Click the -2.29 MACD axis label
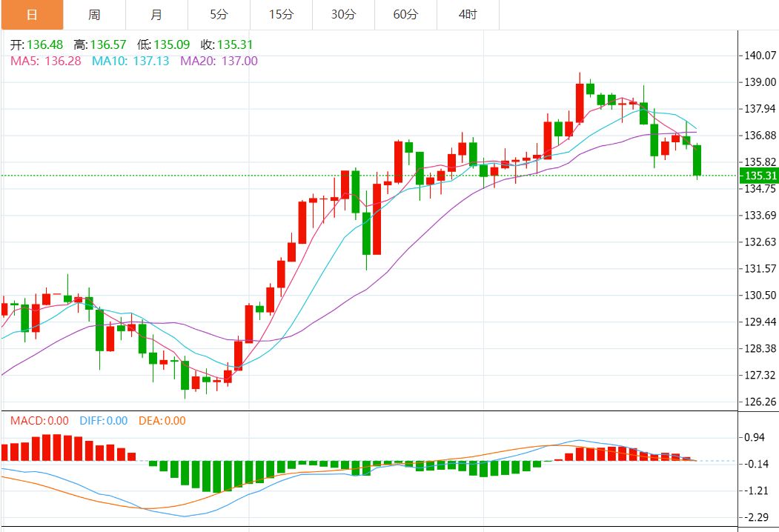 [x=756, y=518]
